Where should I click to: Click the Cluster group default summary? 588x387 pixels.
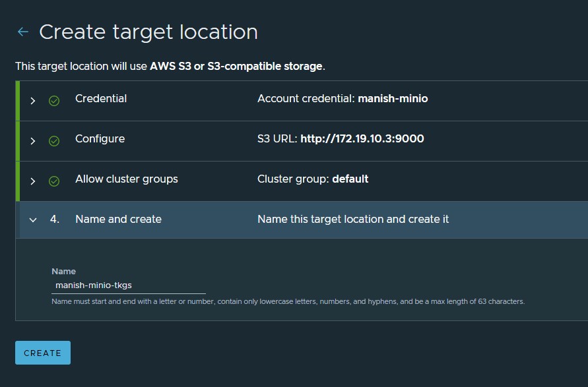[313, 179]
